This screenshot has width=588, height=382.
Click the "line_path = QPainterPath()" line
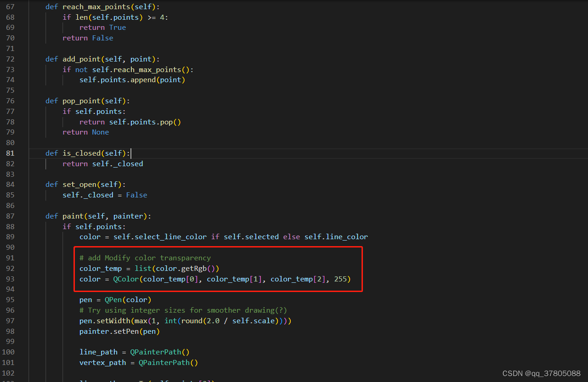coord(135,352)
